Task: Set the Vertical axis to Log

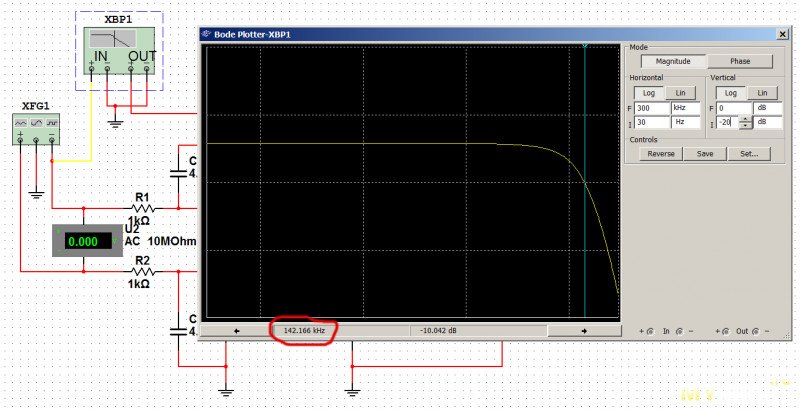Action: point(732,92)
